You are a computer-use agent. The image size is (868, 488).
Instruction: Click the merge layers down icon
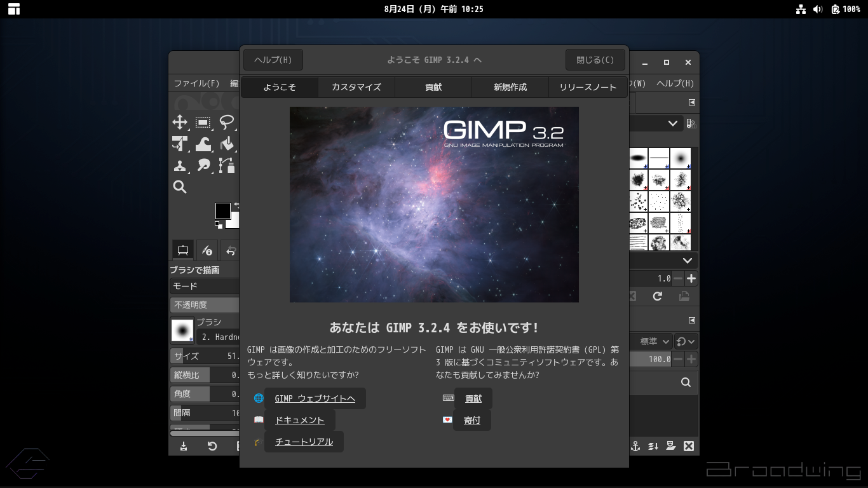653,446
